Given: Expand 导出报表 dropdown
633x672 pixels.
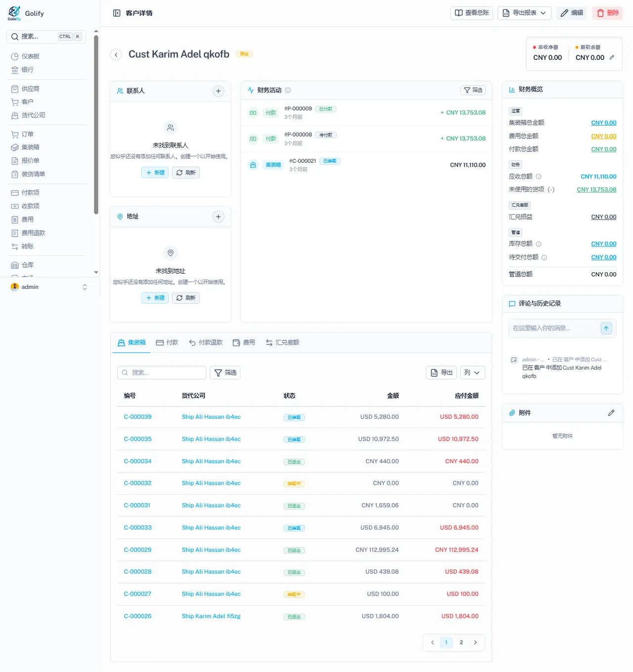Looking at the screenshot, I should tap(524, 13).
